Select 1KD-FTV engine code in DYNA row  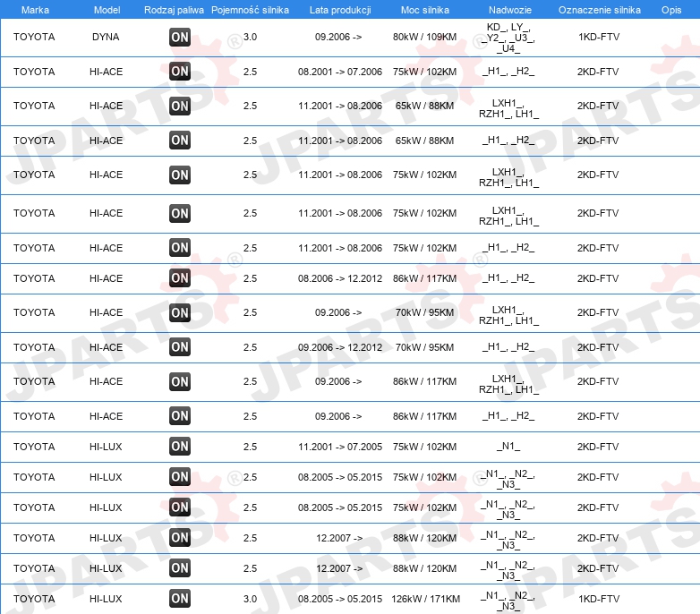tap(599, 37)
